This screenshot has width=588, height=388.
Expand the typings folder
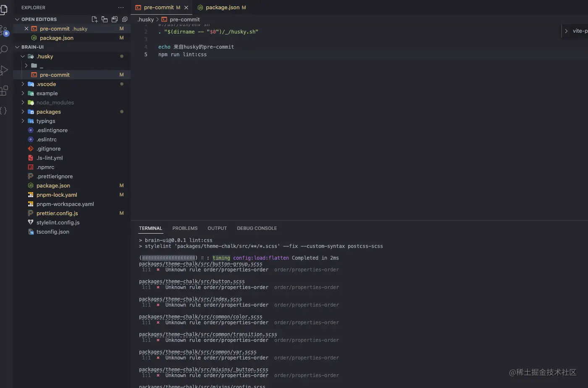tap(23, 121)
